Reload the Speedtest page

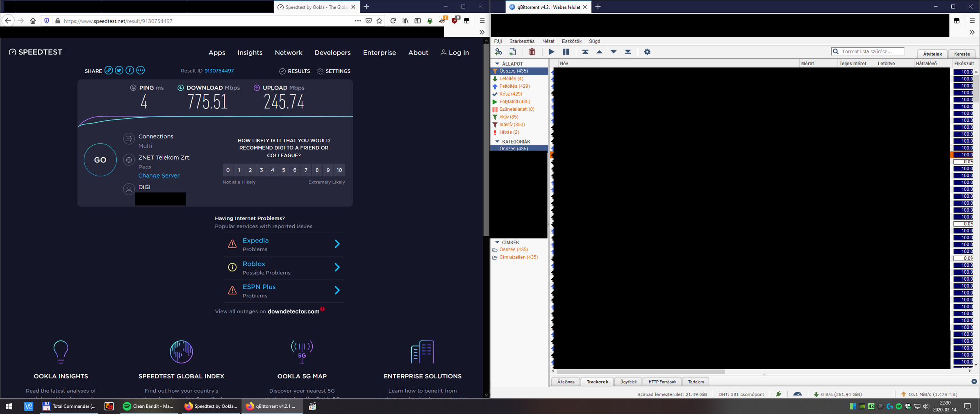[393, 21]
